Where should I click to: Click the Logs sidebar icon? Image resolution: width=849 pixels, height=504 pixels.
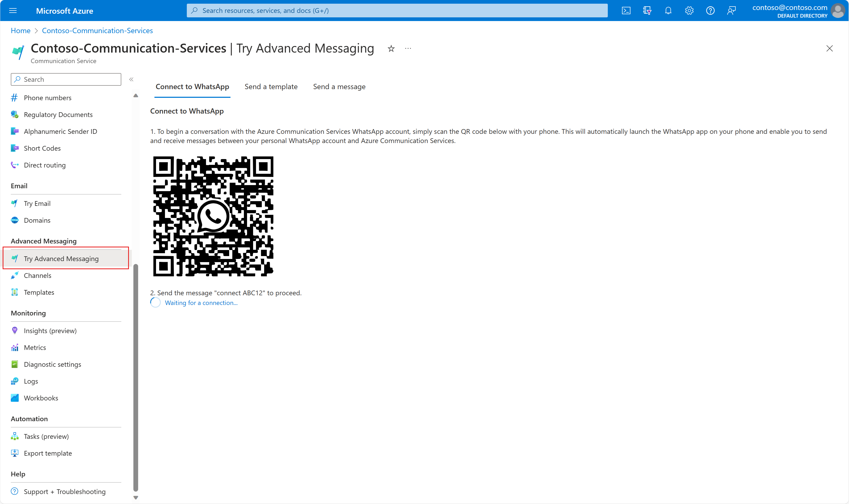pos(15,380)
